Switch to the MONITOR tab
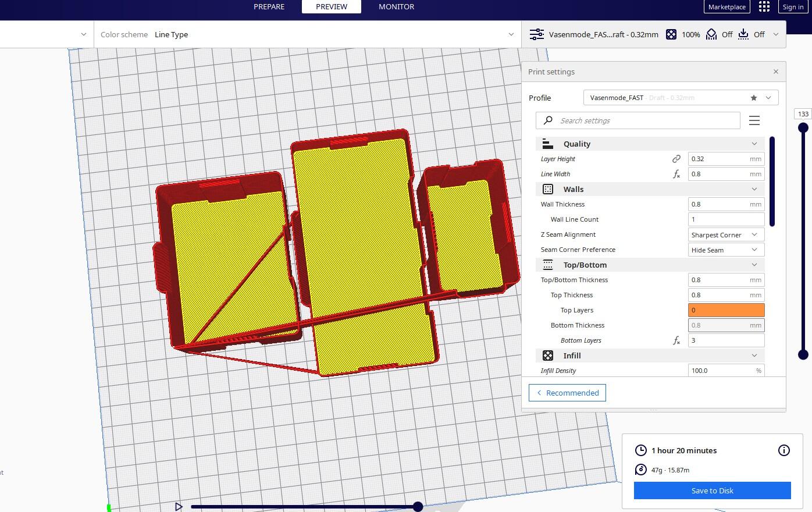Image resolution: width=812 pixels, height=512 pixels. (396, 7)
